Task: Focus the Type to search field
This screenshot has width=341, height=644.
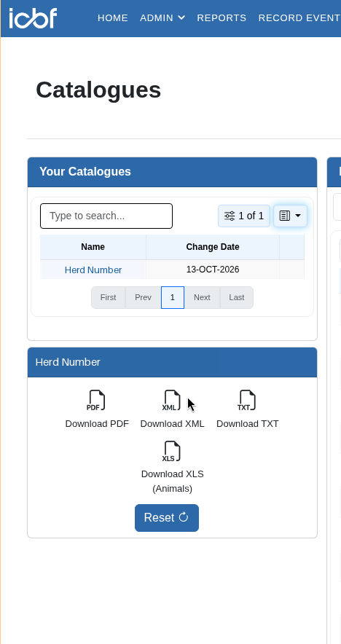Action: tap(106, 216)
